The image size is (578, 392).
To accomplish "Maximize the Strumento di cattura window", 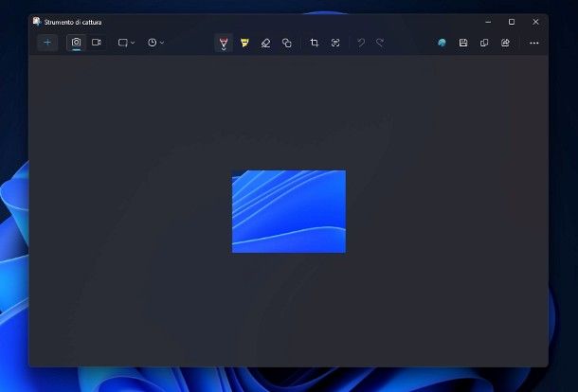I will tap(512, 22).
